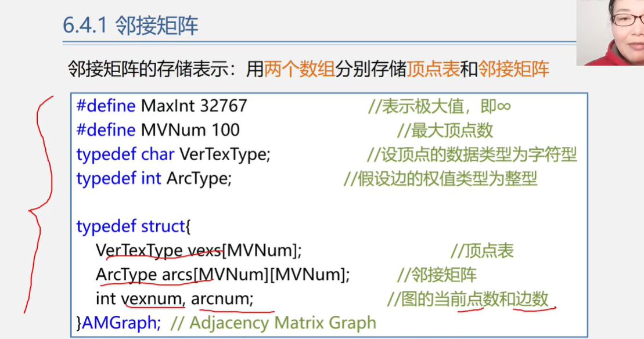This screenshot has height=339, width=644.
Task: Click the comment '//图的当前点数和边数'
Action: coord(468,299)
